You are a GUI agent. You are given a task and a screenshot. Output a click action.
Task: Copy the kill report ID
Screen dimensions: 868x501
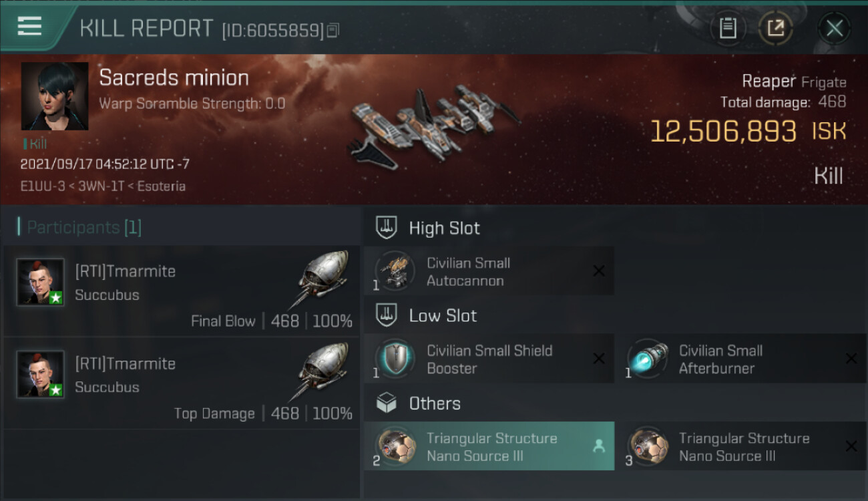pyautogui.click(x=333, y=30)
